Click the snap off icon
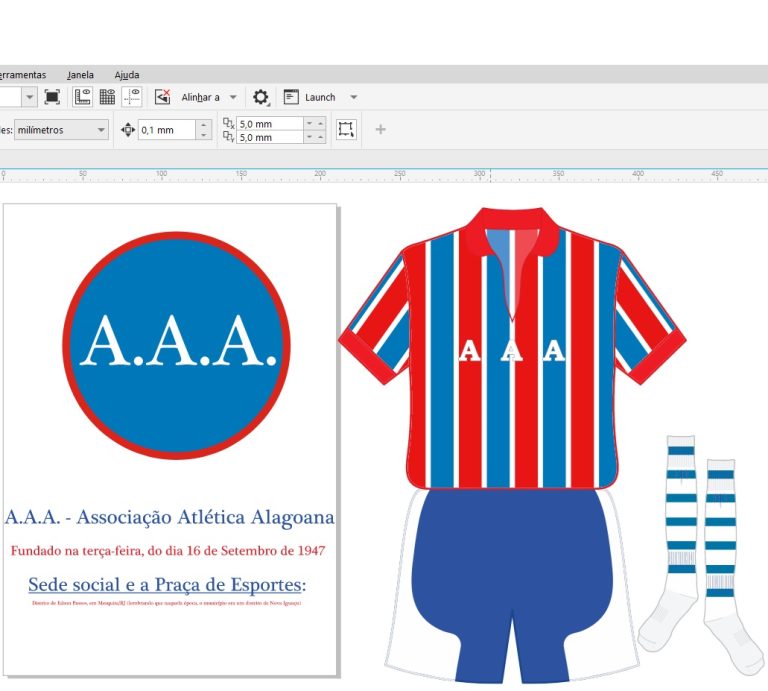This screenshot has height=691, width=768. coord(162,97)
